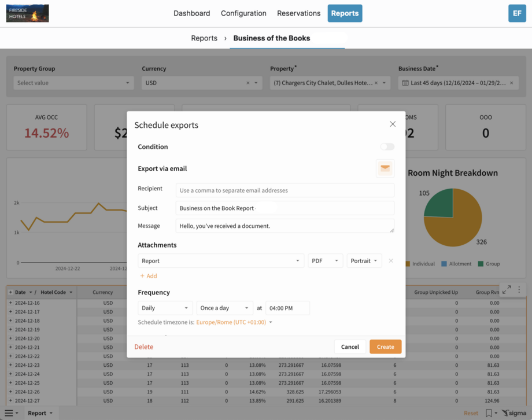
Task: Click the Currency column header
Action: click(102, 292)
